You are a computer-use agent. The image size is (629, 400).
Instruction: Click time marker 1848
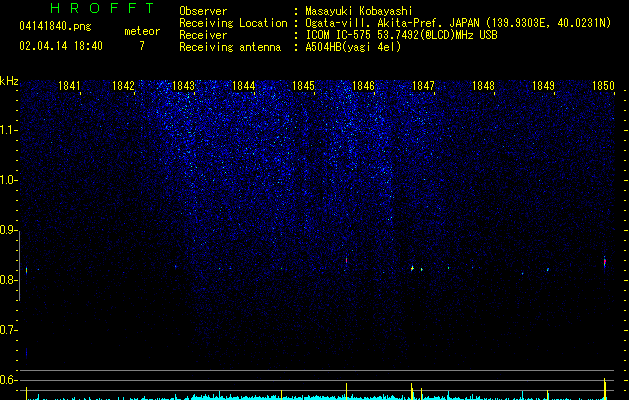[x=483, y=86]
